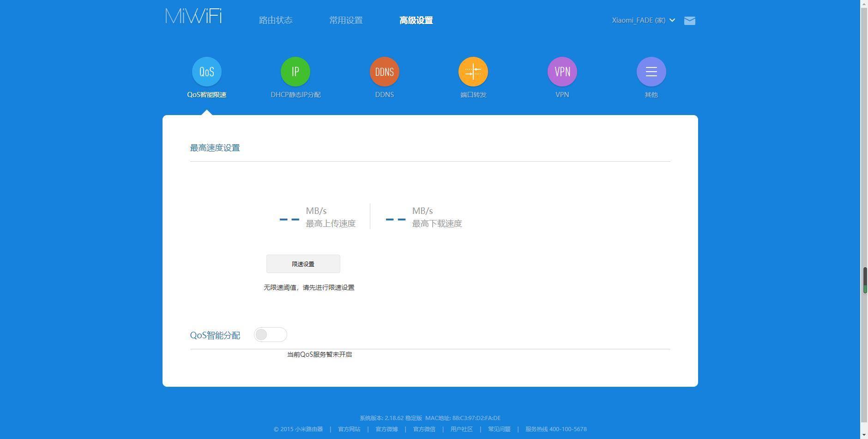Open the 官方微信 link
Screen dimensions: 868x439
(423, 429)
